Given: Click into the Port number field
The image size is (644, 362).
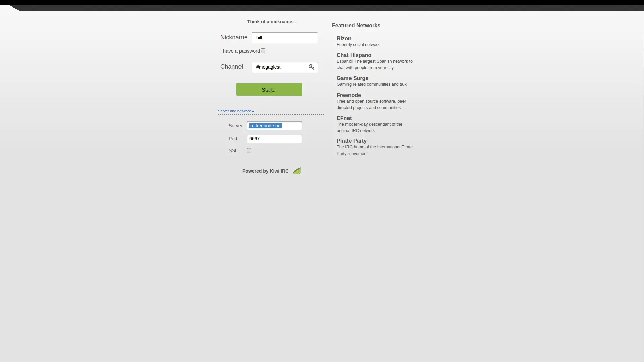Looking at the screenshot, I should (274, 139).
